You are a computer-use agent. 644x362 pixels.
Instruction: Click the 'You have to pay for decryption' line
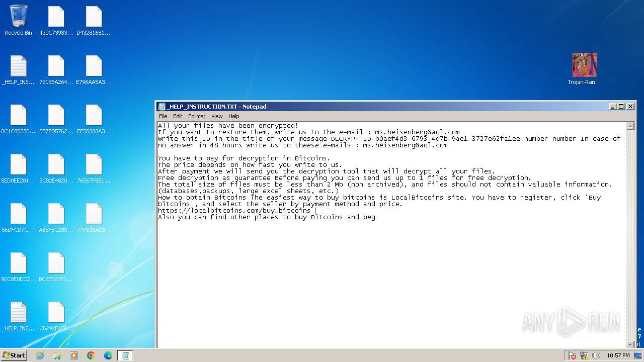(244, 158)
